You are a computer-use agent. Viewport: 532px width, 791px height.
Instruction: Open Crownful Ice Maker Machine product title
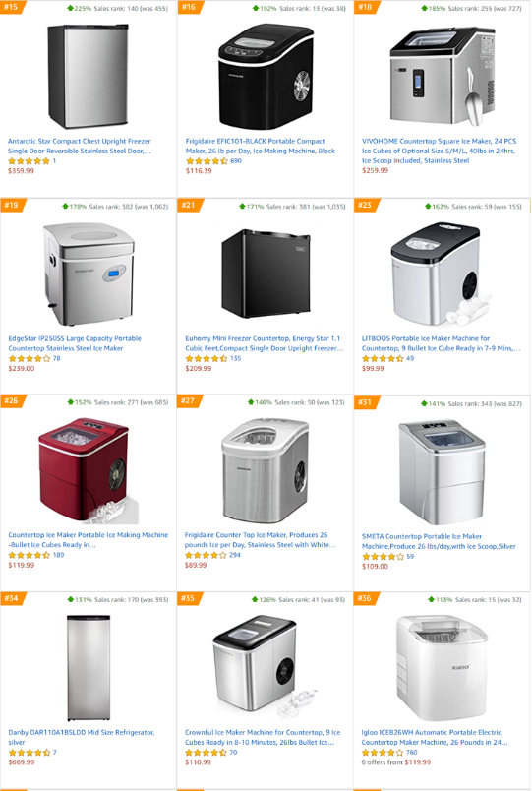tap(263, 737)
